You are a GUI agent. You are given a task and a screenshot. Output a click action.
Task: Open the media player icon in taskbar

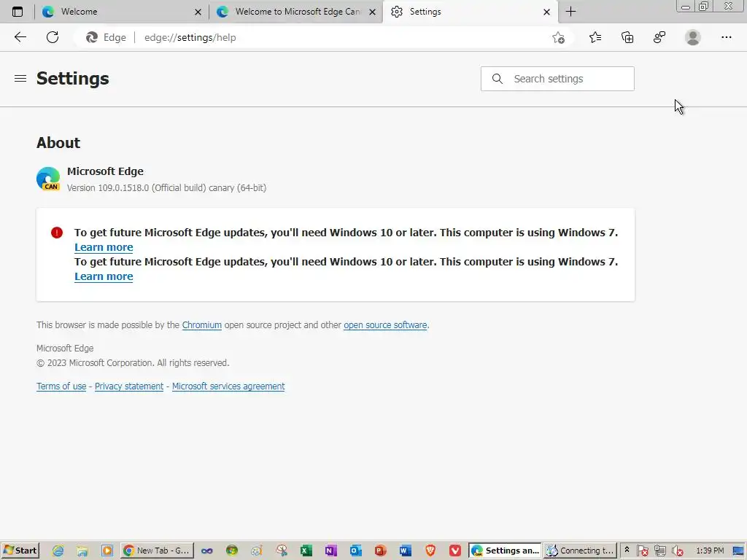pyautogui.click(x=107, y=551)
